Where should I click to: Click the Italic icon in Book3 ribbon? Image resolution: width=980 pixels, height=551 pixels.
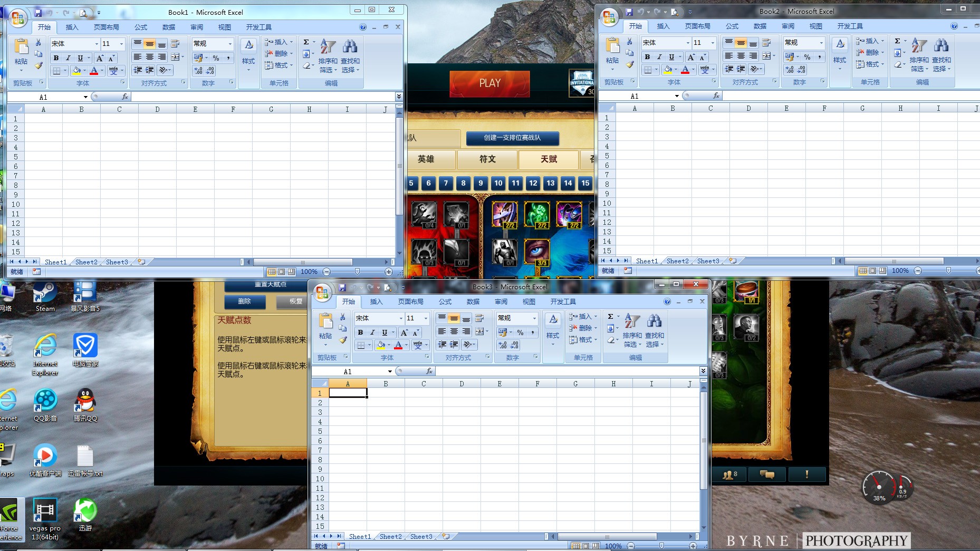[x=372, y=332]
